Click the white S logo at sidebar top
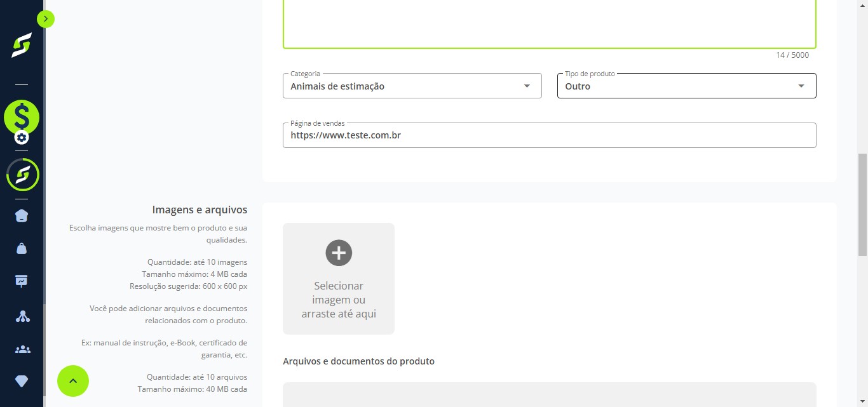 pyautogui.click(x=22, y=45)
